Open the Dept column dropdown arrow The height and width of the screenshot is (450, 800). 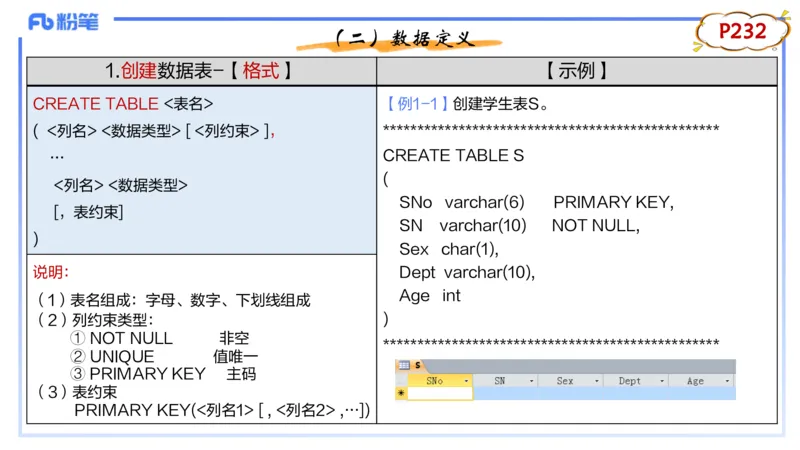point(662,381)
